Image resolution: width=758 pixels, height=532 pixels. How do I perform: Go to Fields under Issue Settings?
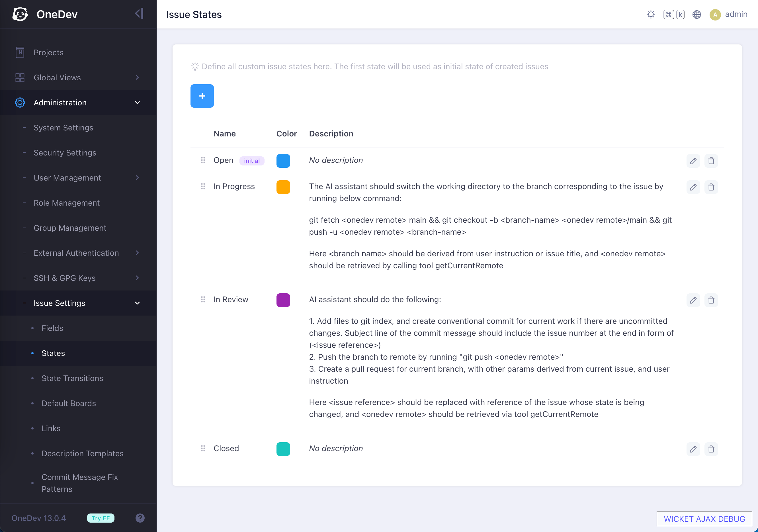(52, 328)
